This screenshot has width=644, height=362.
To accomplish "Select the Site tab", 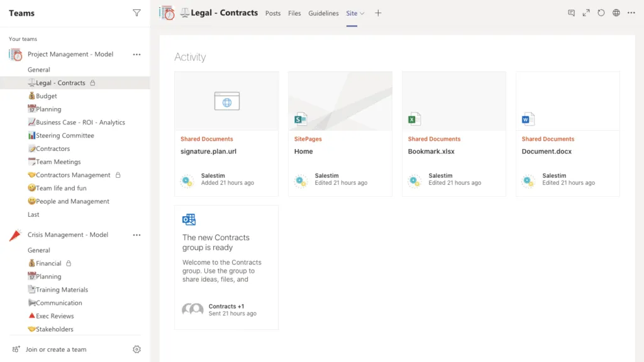I will tap(352, 13).
